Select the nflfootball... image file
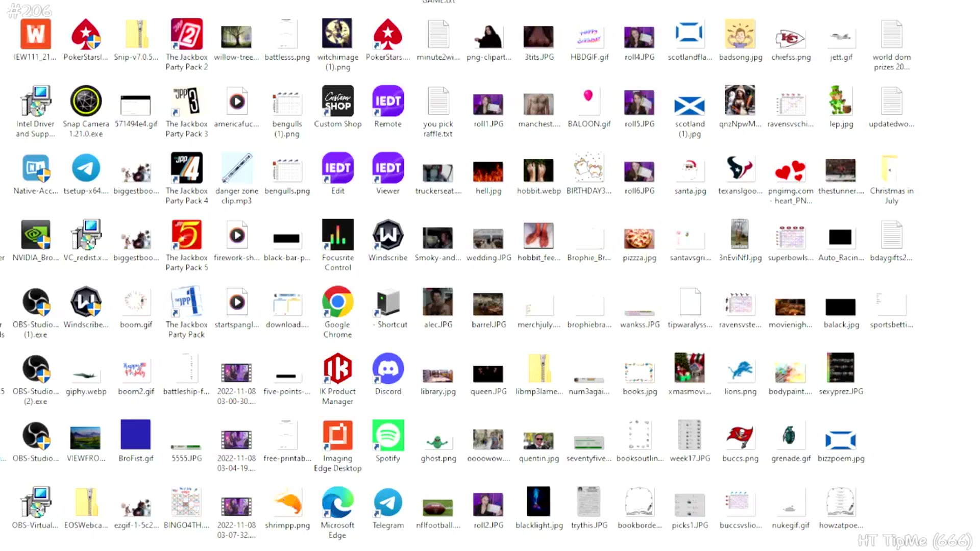The height and width of the screenshot is (551, 980). tap(438, 508)
